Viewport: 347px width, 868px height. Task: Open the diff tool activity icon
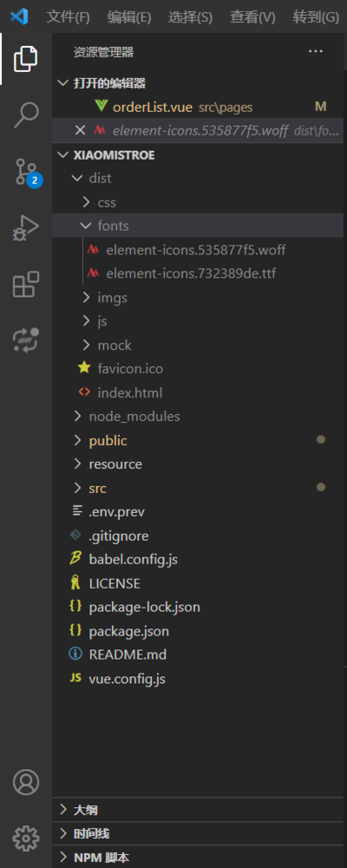[25, 340]
